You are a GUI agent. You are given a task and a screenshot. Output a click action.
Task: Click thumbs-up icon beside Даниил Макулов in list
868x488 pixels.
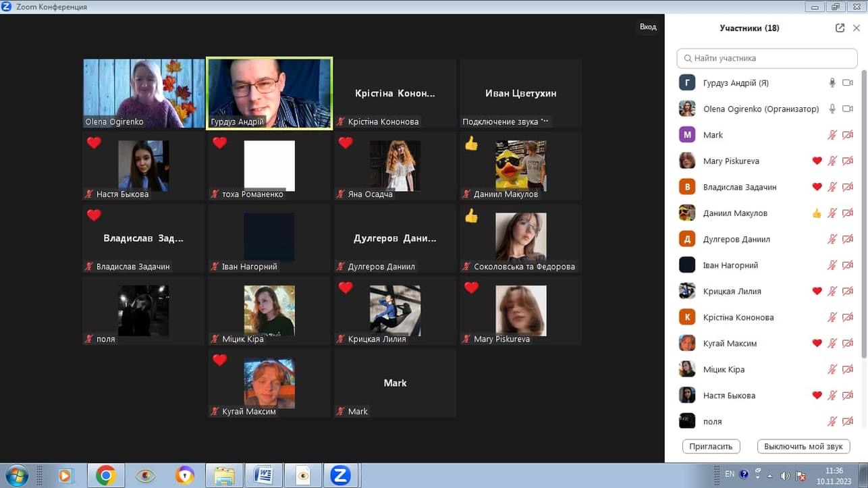(x=817, y=213)
